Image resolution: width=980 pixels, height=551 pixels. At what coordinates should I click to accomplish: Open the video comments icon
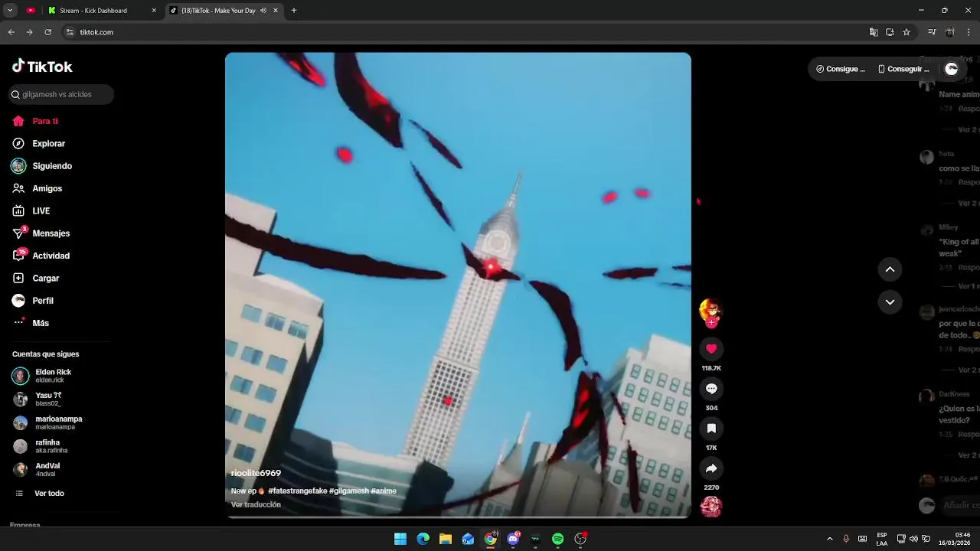[711, 389]
